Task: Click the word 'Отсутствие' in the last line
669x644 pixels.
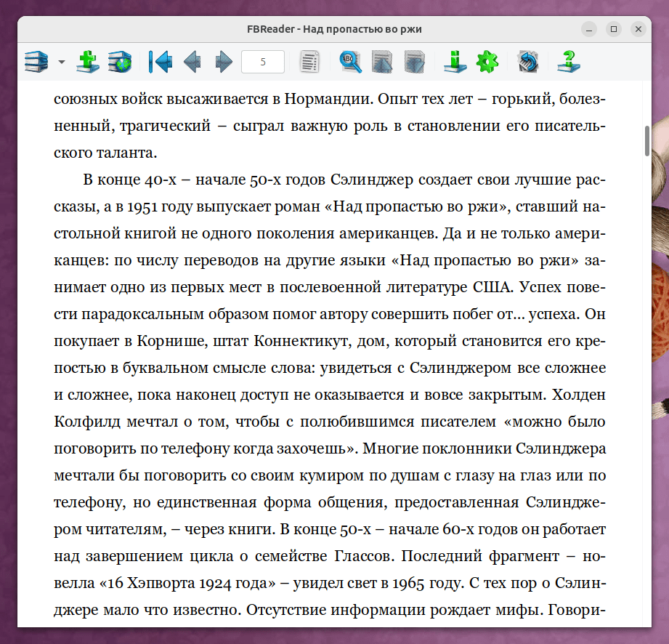Action: click(285, 611)
